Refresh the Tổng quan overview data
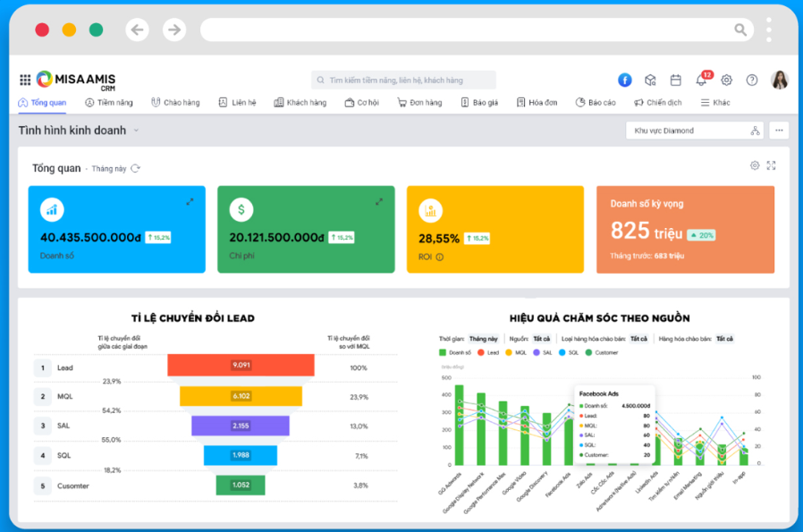The height and width of the screenshot is (532, 803). tap(135, 168)
